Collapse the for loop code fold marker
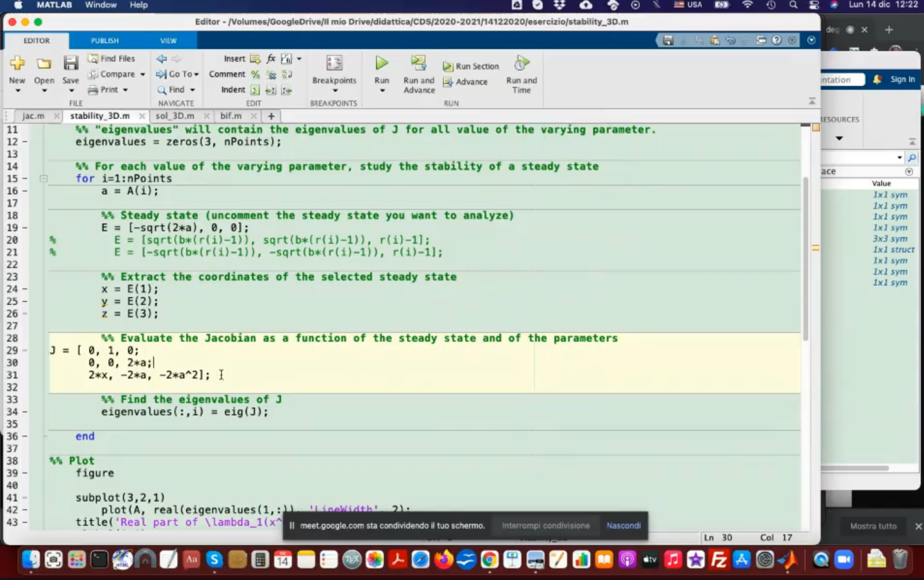The width and height of the screenshot is (924, 580). point(43,179)
